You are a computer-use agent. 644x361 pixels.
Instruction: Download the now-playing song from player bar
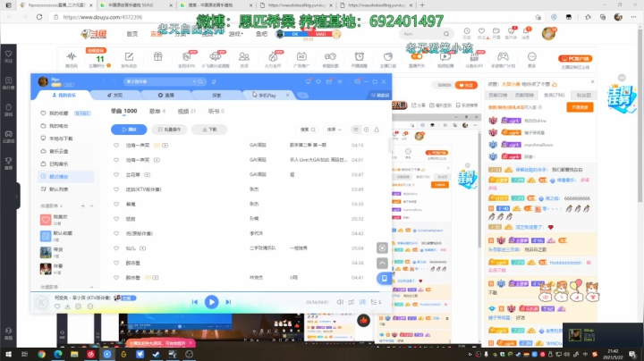(x=67, y=306)
